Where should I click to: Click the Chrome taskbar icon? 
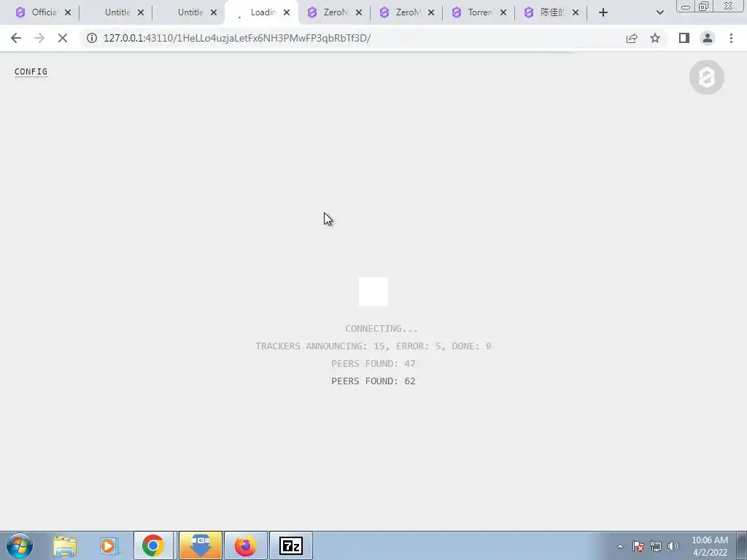tap(153, 545)
